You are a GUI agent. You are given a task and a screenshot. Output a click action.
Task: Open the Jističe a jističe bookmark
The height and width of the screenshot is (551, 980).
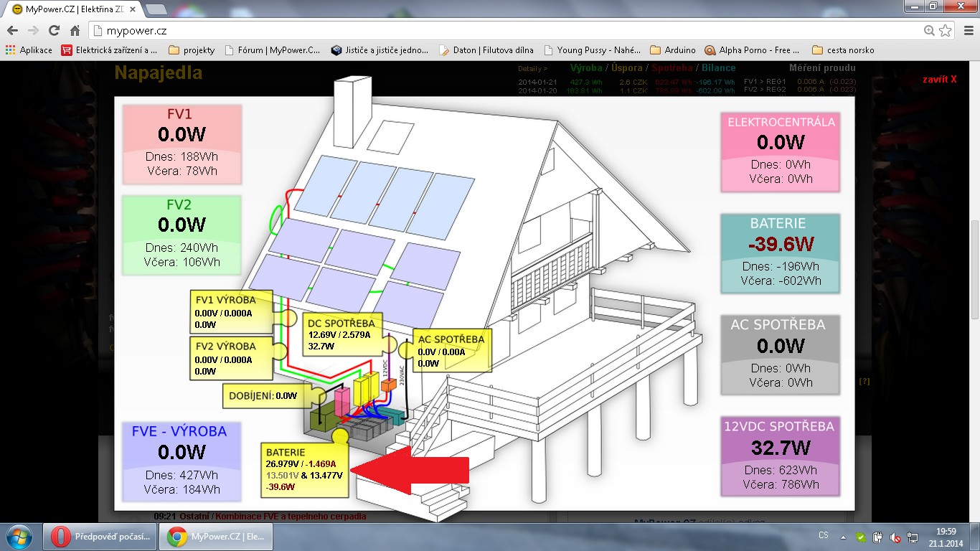coord(380,50)
